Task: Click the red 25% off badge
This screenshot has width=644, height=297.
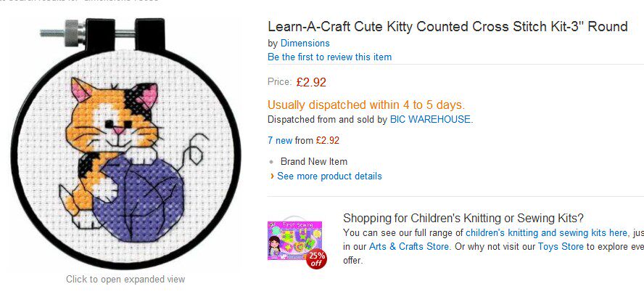Action: point(317,259)
